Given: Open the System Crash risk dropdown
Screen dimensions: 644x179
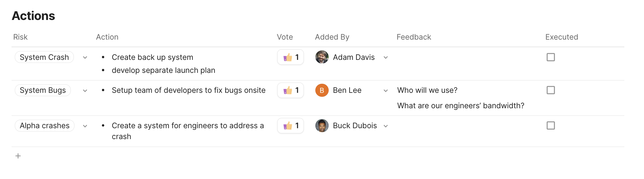Looking at the screenshot, I should 85,57.
